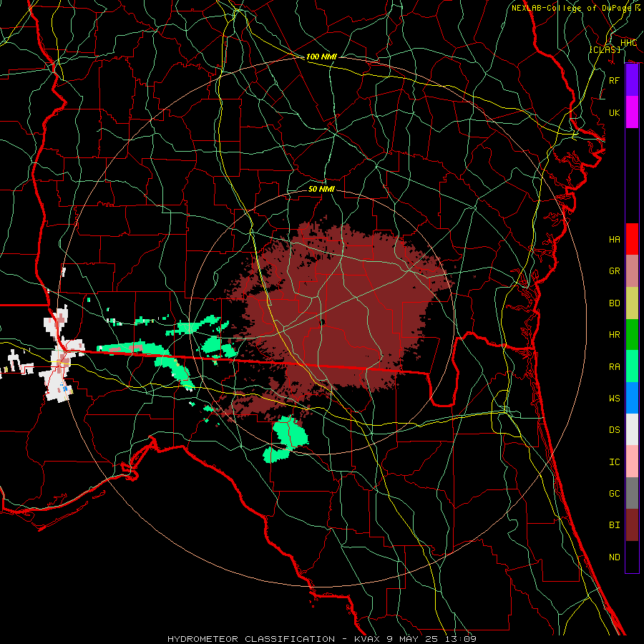Click the RA legend label
This screenshot has height=644, width=644.
pyautogui.click(x=615, y=367)
